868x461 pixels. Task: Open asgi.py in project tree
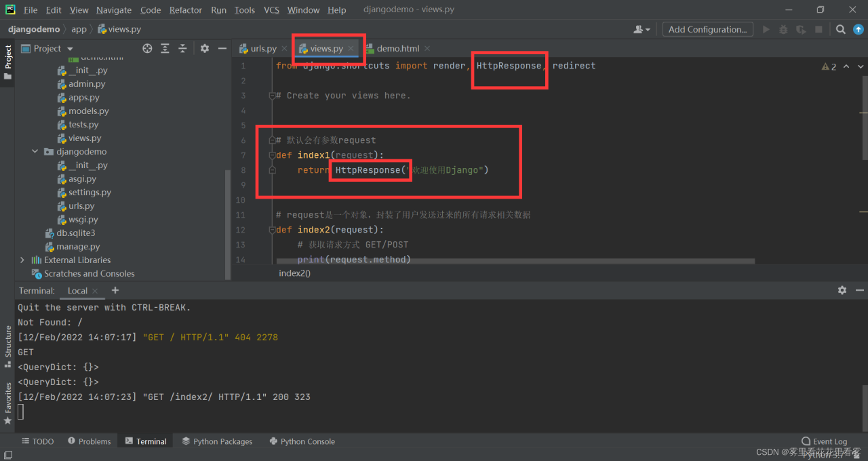click(x=82, y=179)
